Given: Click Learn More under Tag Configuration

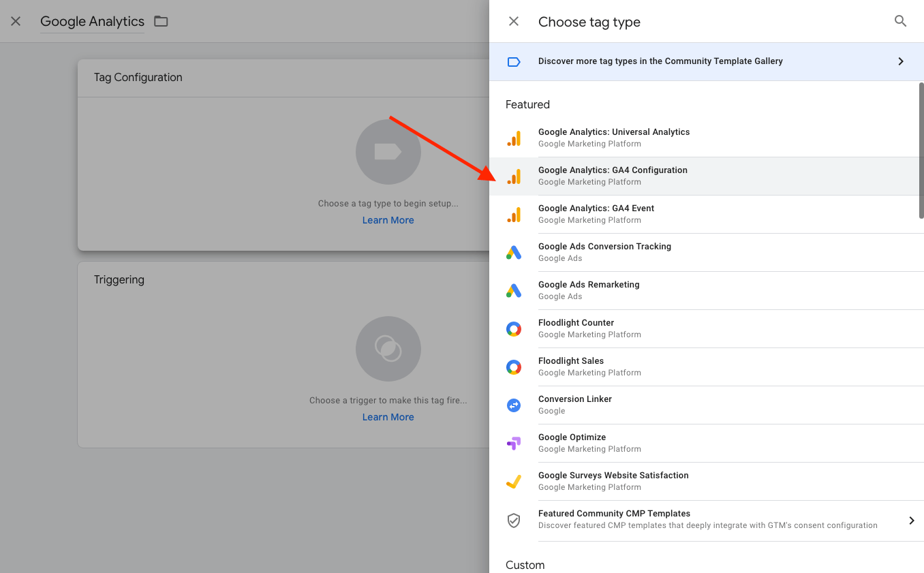Looking at the screenshot, I should (388, 220).
